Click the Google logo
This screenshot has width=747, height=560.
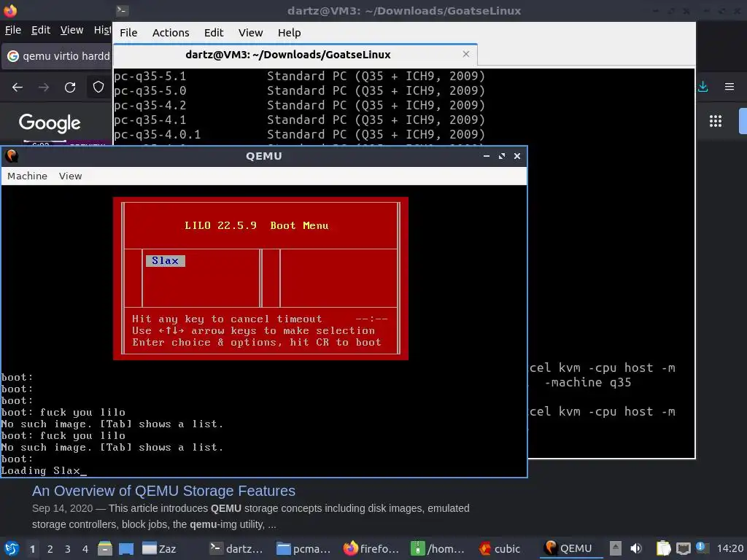click(x=50, y=122)
